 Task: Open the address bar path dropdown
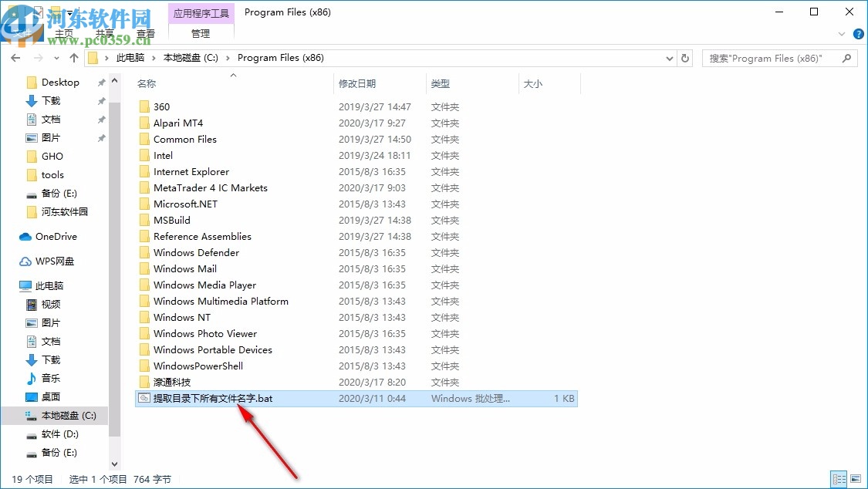668,57
